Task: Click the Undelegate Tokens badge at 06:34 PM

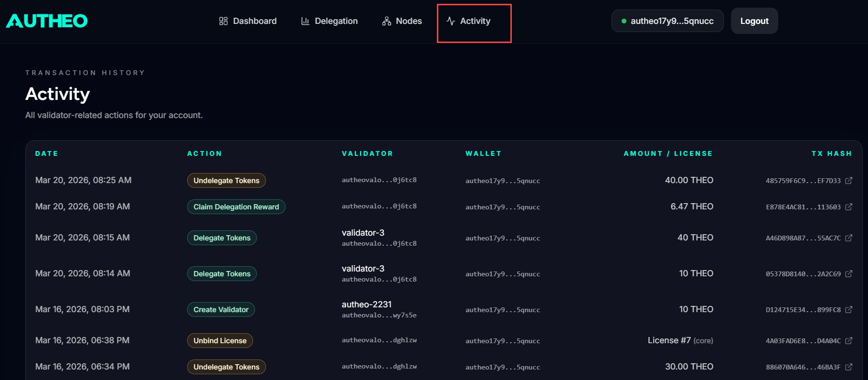Action: tap(226, 367)
